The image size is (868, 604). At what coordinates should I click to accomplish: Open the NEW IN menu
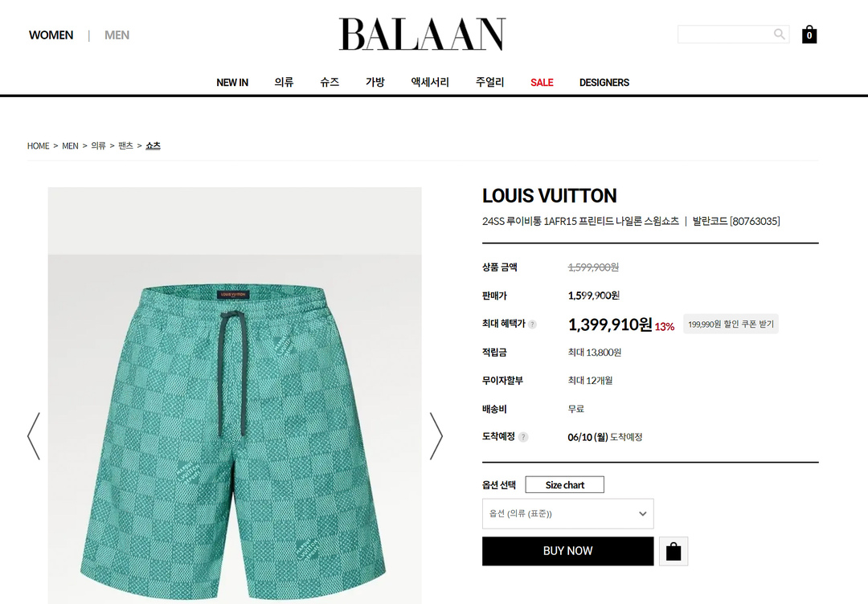[x=232, y=83]
